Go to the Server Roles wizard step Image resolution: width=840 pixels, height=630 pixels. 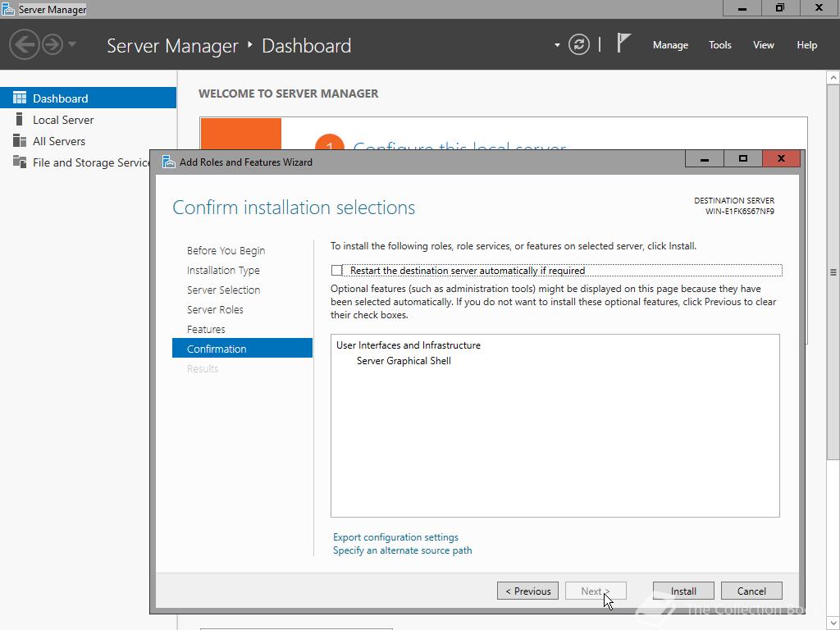[x=215, y=309]
